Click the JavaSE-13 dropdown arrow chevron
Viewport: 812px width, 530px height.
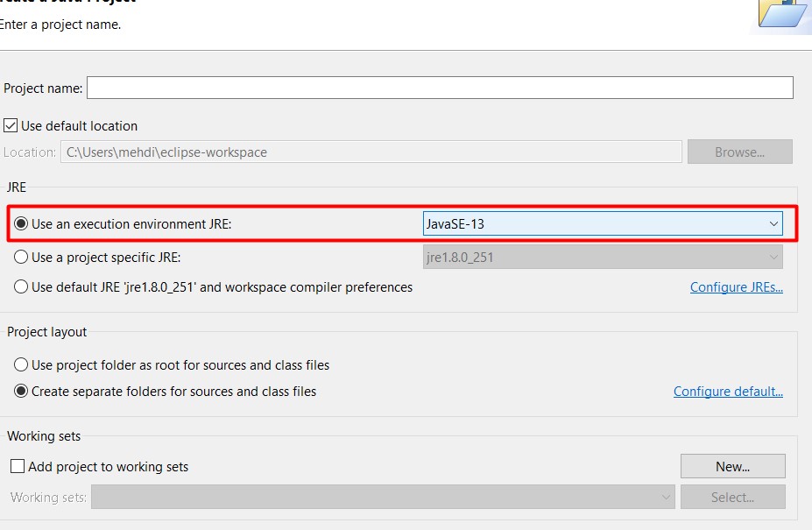pos(773,224)
